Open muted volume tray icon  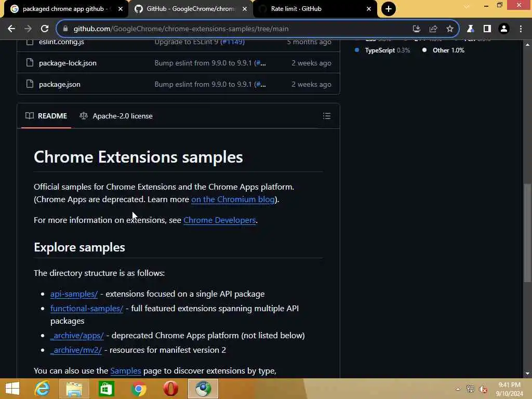tap(483, 389)
